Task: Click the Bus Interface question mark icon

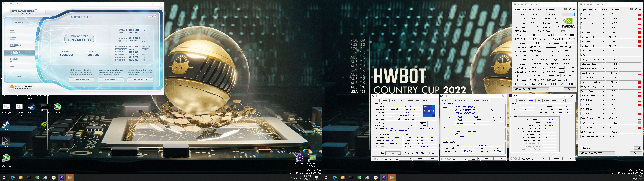Action: click(x=574, y=39)
